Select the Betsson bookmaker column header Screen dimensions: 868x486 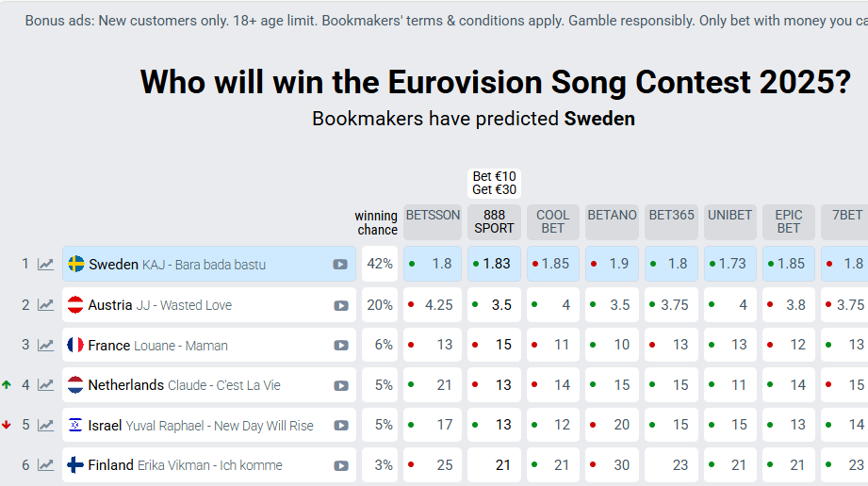pyautogui.click(x=433, y=216)
